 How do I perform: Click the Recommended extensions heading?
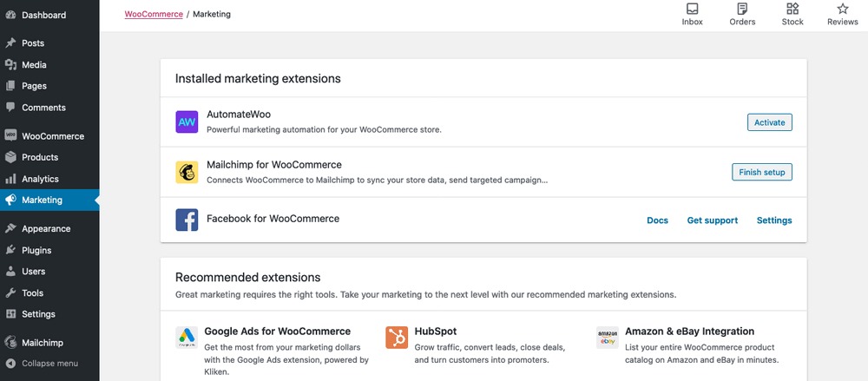point(248,277)
